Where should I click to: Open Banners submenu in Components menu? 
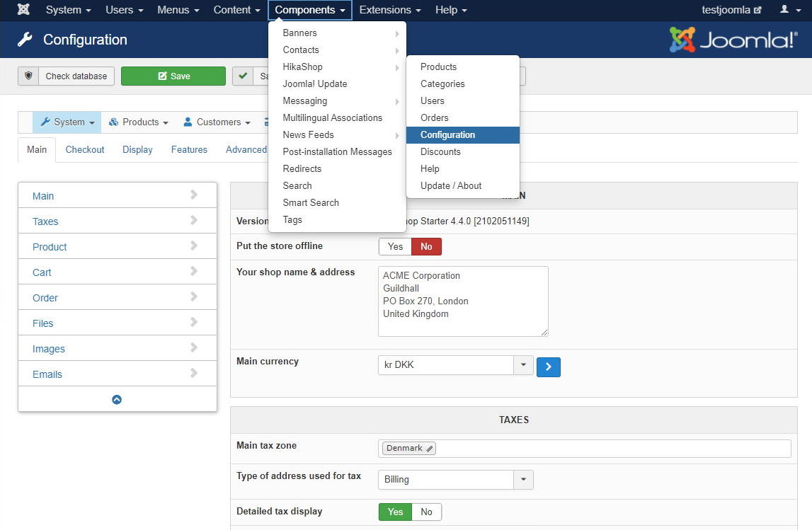coord(337,33)
